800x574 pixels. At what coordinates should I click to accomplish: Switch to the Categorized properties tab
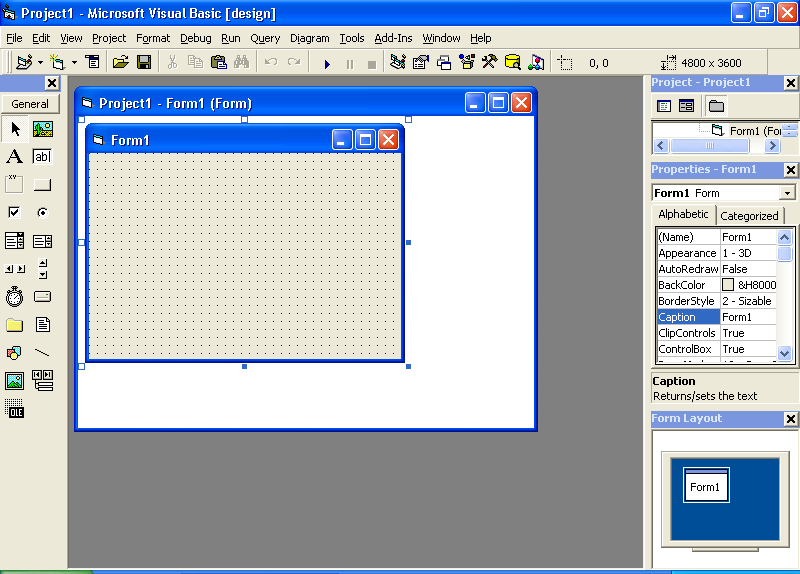click(749, 216)
